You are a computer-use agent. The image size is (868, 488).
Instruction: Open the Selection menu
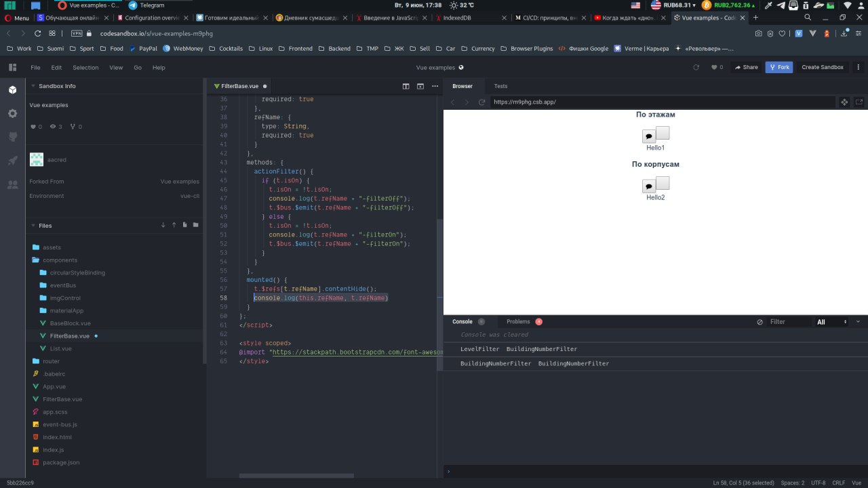tap(85, 67)
